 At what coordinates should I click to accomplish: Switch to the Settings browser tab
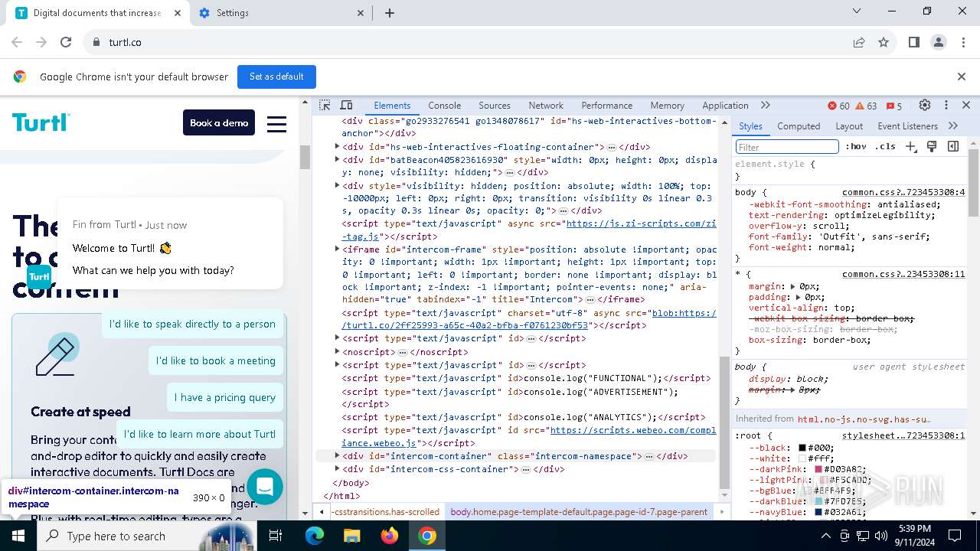279,13
